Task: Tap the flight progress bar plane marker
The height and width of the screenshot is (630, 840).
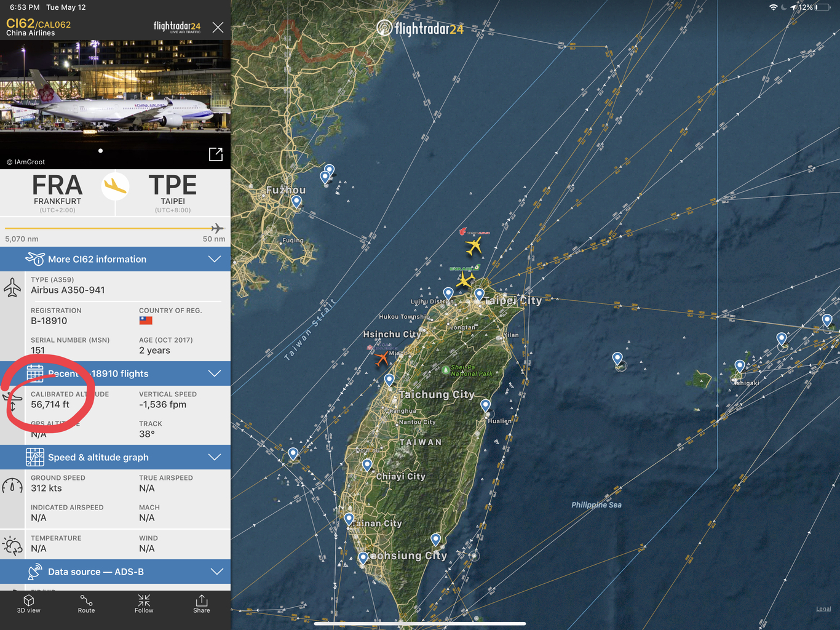Action: pos(216,228)
